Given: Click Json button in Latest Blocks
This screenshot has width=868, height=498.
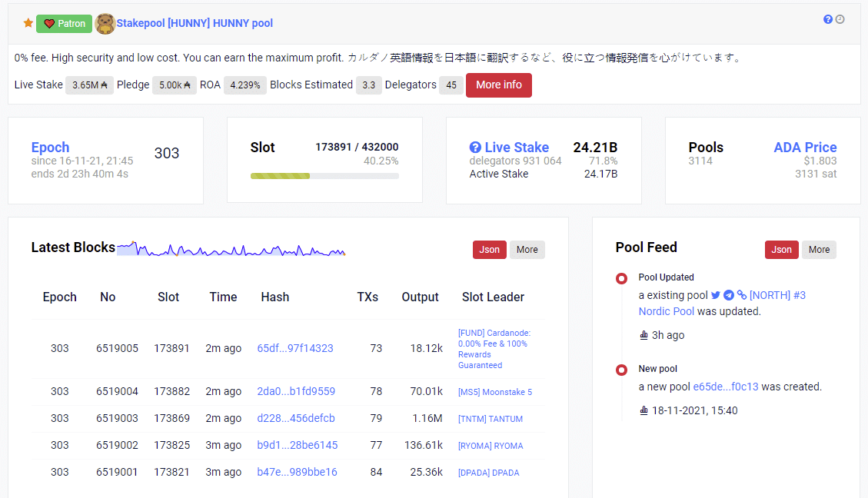Looking at the screenshot, I should point(489,249).
